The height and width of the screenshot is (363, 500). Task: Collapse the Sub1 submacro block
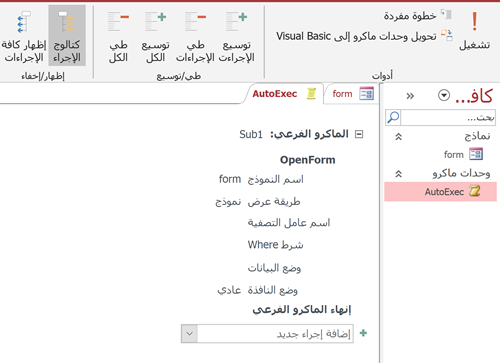(x=359, y=134)
